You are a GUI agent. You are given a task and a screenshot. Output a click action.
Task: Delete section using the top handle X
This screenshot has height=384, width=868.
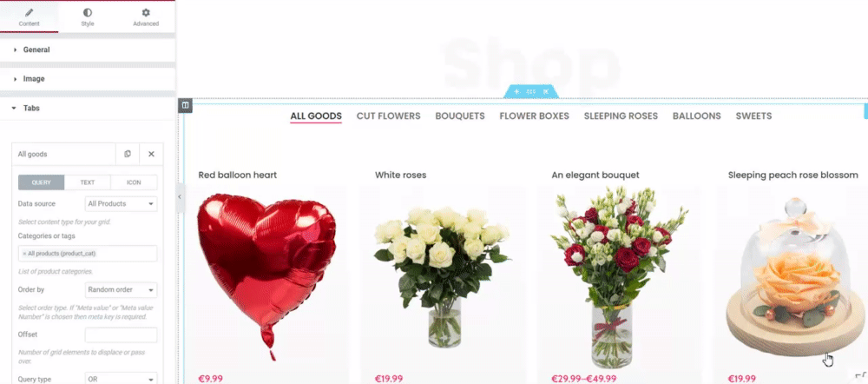tap(546, 91)
